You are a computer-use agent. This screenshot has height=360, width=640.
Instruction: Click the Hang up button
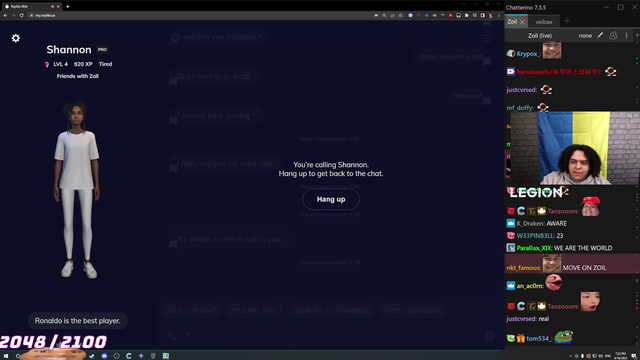(331, 199)
